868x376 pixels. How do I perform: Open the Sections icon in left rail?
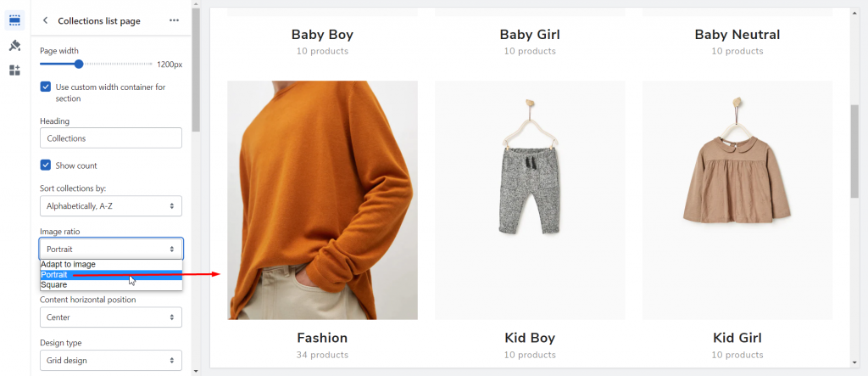coord(15,20)
